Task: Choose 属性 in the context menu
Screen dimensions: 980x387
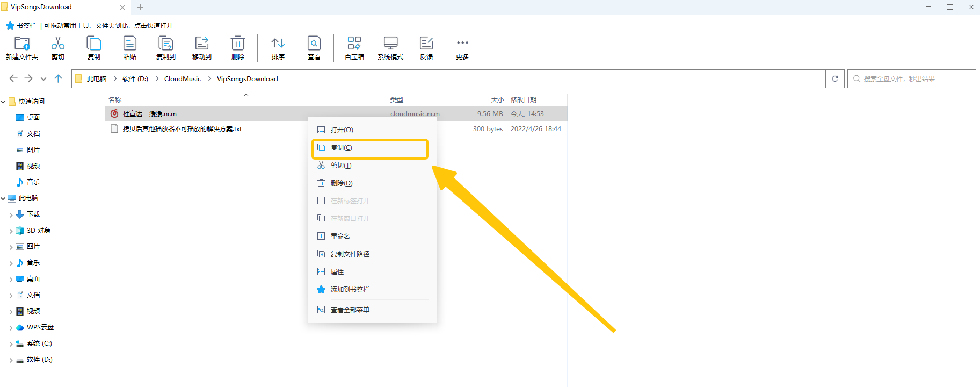Action: point(373,271)
